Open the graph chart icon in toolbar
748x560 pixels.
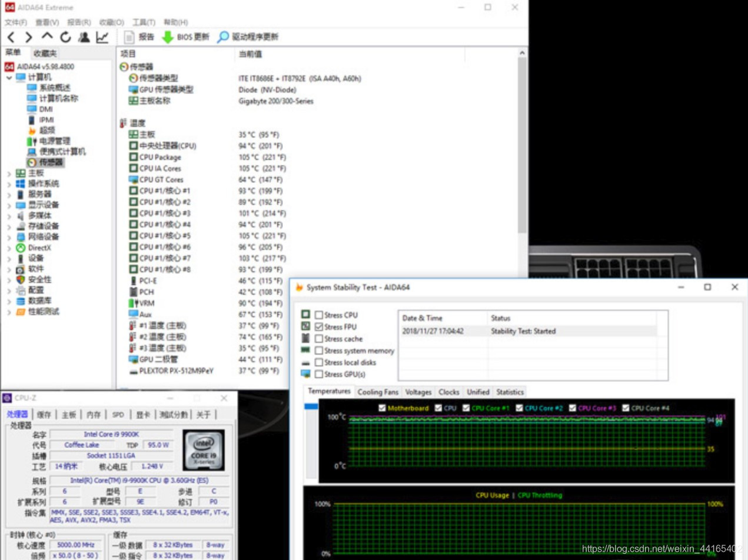coord(102,37)
